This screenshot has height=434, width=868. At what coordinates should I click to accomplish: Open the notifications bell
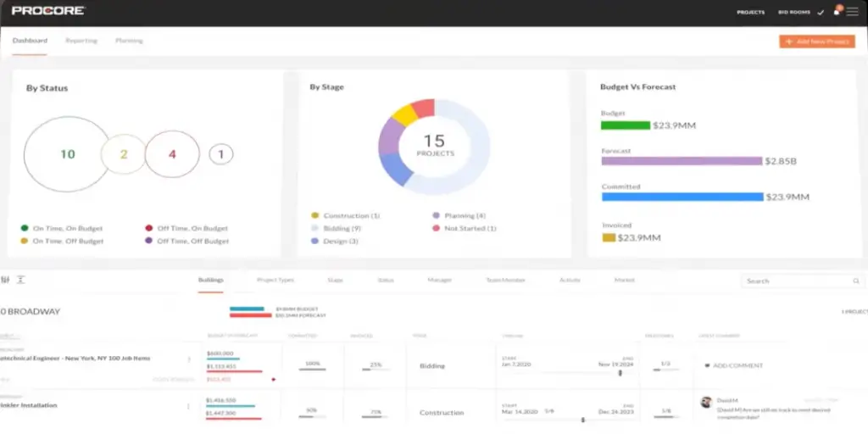(837, 12)
